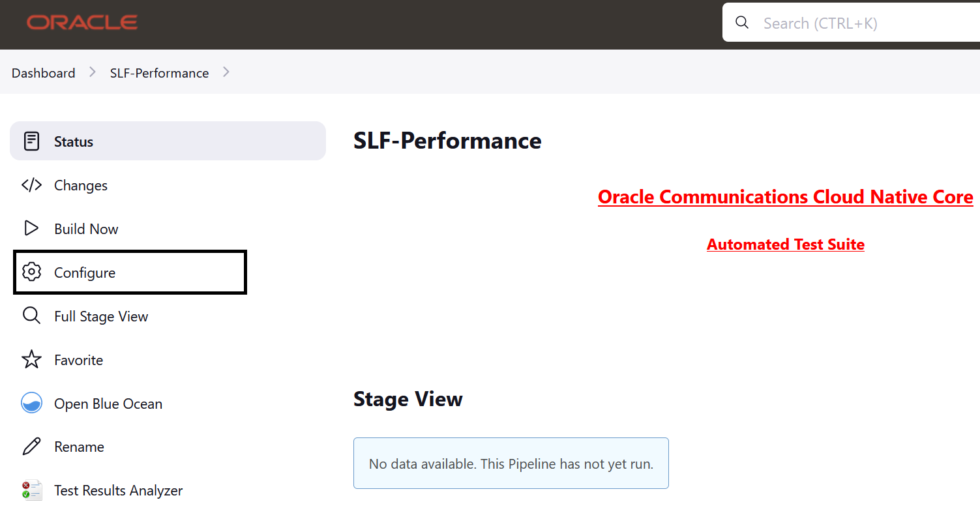Click the Build Now play icon
The width and height of the screenshot is (980, 515).
31,228
